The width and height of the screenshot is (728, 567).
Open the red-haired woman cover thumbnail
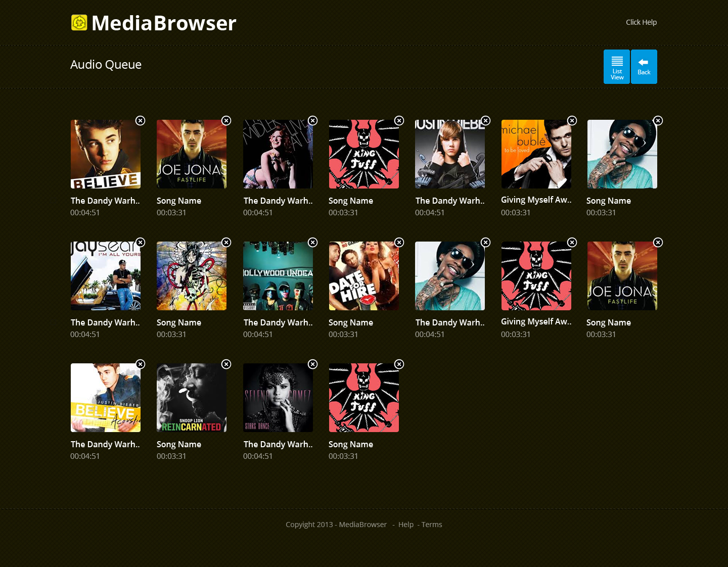278,154
